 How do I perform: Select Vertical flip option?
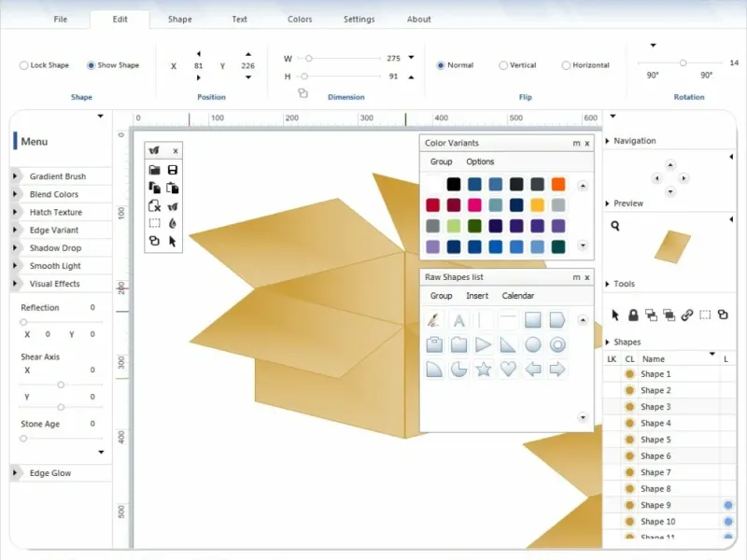coord(503,65)
